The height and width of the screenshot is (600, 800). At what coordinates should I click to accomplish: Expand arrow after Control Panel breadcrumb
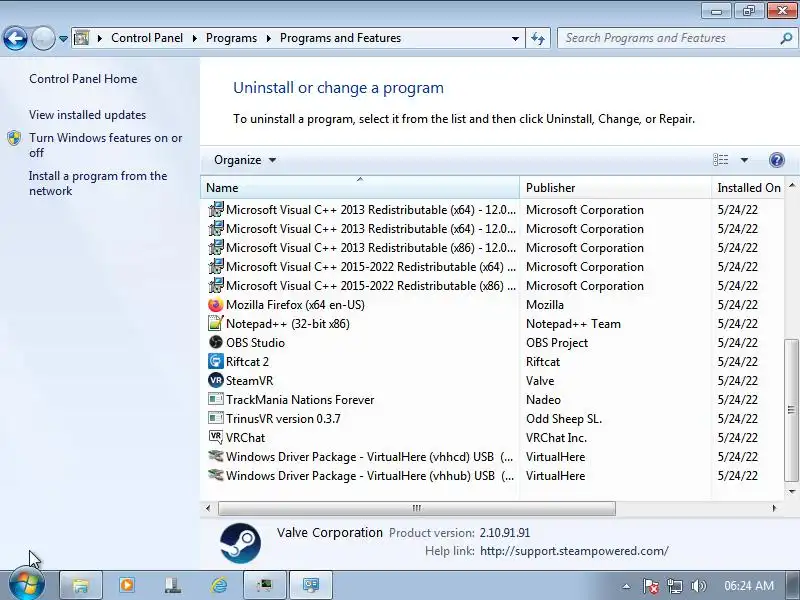pyautogui.click(x=194, y=38)
